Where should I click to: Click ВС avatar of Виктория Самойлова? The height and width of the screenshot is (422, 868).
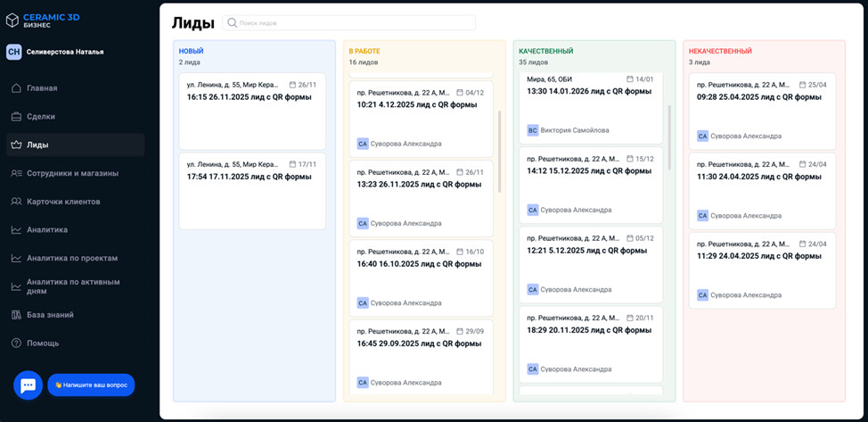click(533, 130)
